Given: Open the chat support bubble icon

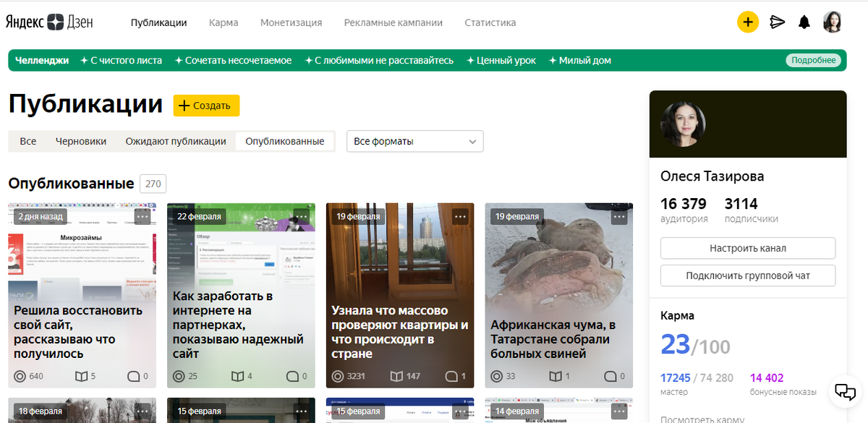Looking at the screenshot, I should click(x=845, y=391).
